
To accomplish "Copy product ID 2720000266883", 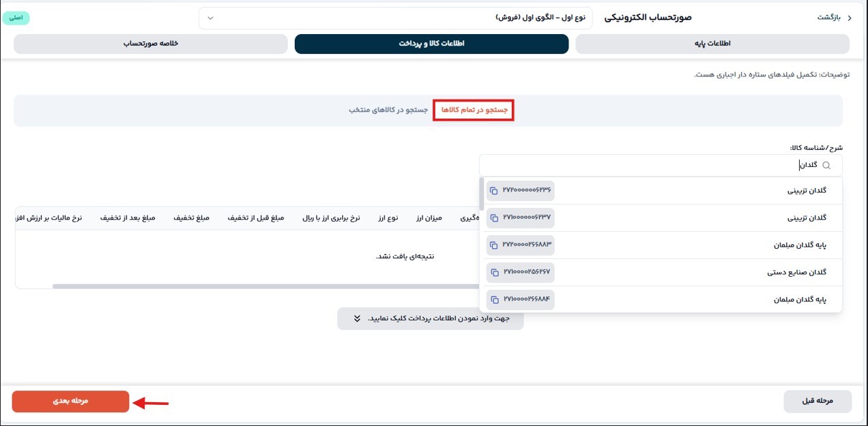I will pyautogui.click(x=495, y=245).
